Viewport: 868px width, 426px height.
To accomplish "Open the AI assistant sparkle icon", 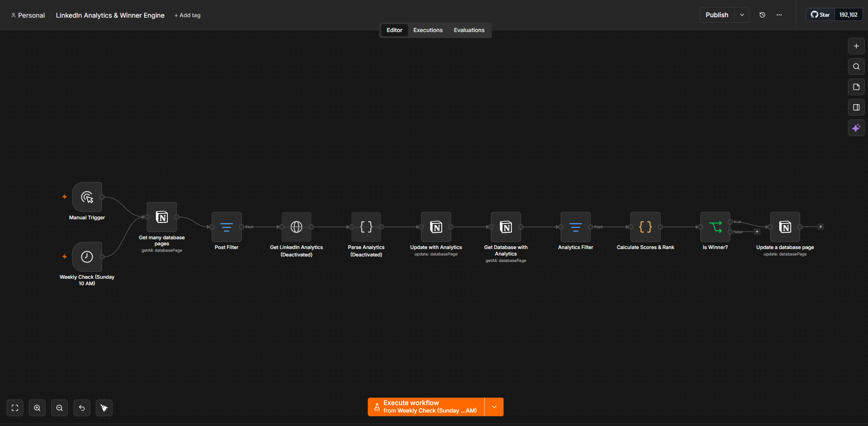I will click(856, 128).
